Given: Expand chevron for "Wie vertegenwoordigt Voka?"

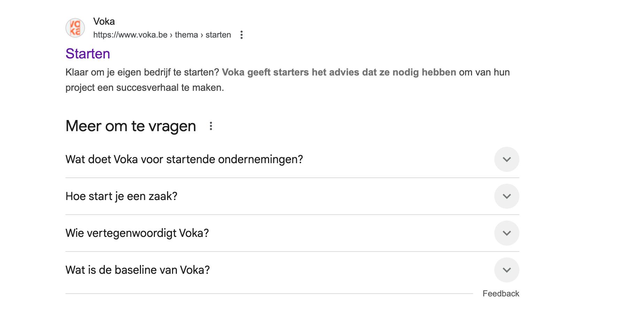Looking at the screenshot, I should coord(506,233).
